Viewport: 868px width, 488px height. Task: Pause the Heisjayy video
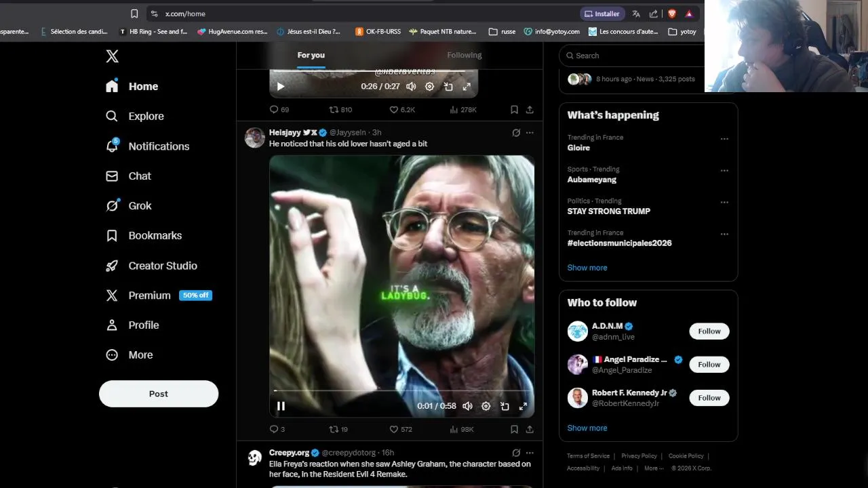(281, 406)
